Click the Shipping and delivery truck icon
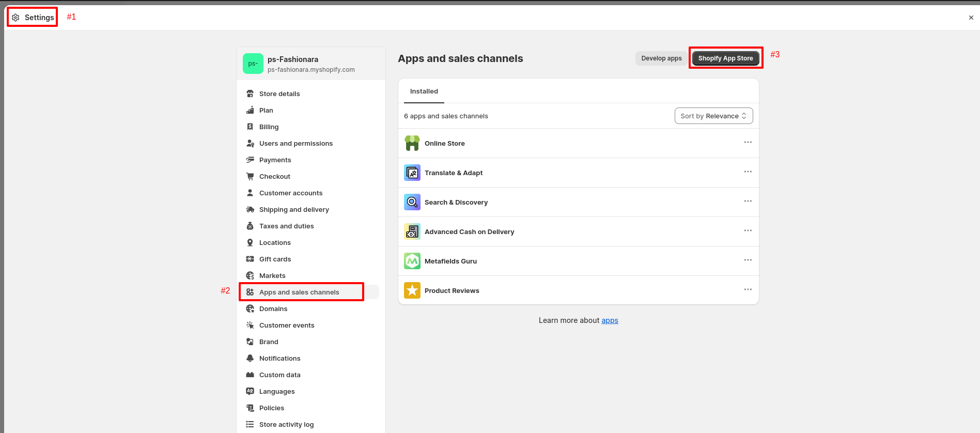The image size is (980, 433). (250, 209)
